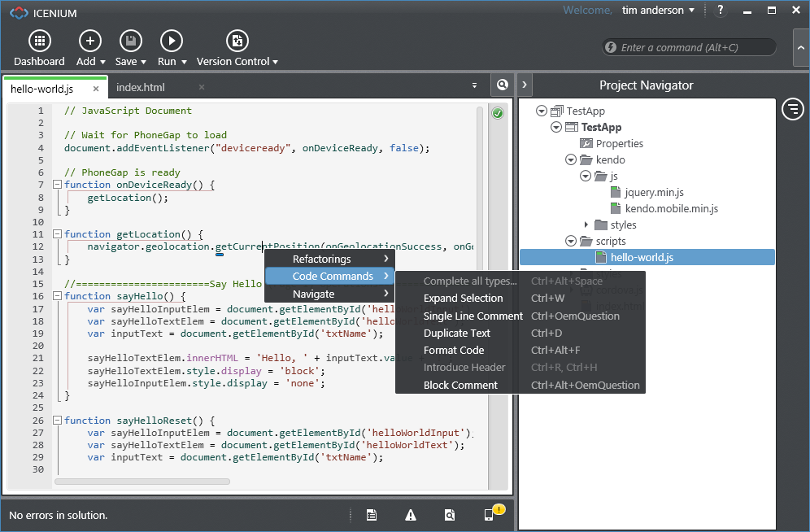Select jquery.min.js in the tree
Image resolution: width=810 pixels, height=532 pixels.
coord(654,192)
